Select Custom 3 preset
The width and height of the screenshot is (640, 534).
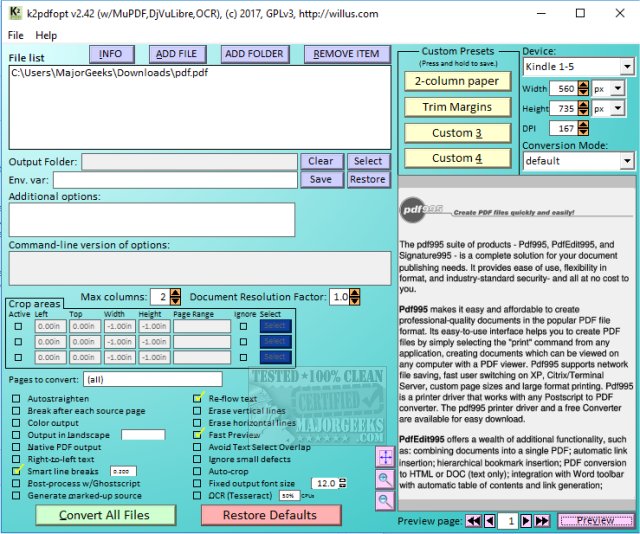tap(457, 133)
